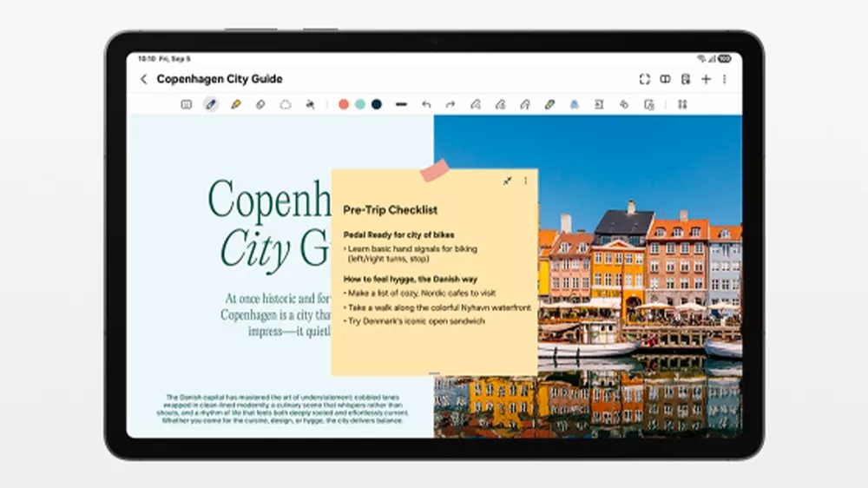Add new content with the plus icon
The image size is (868, 488).
point(706,79)
